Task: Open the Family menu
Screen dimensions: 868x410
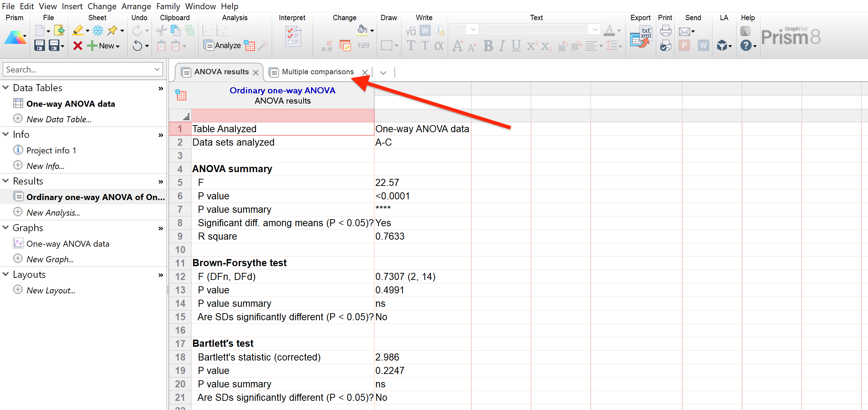Action: 168,6
